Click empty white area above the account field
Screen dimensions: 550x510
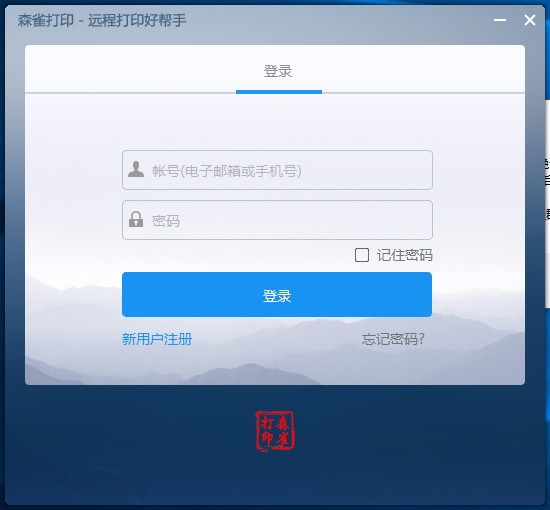[277, 123]
